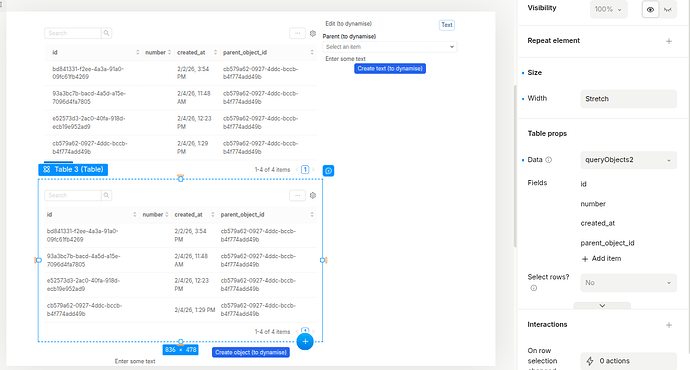Open the Table 3 settings gear

313,195
